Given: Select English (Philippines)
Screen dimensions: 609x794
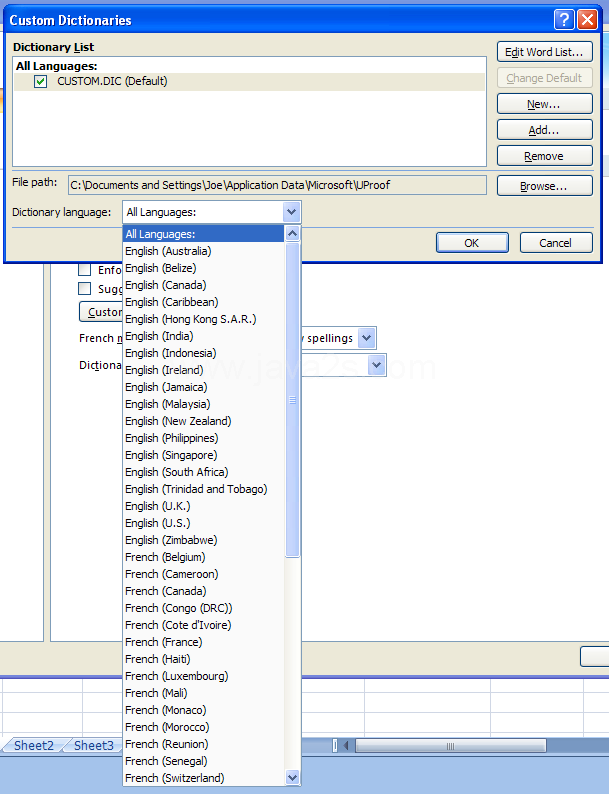Looking at the screenshot, I should coord(204,438).
